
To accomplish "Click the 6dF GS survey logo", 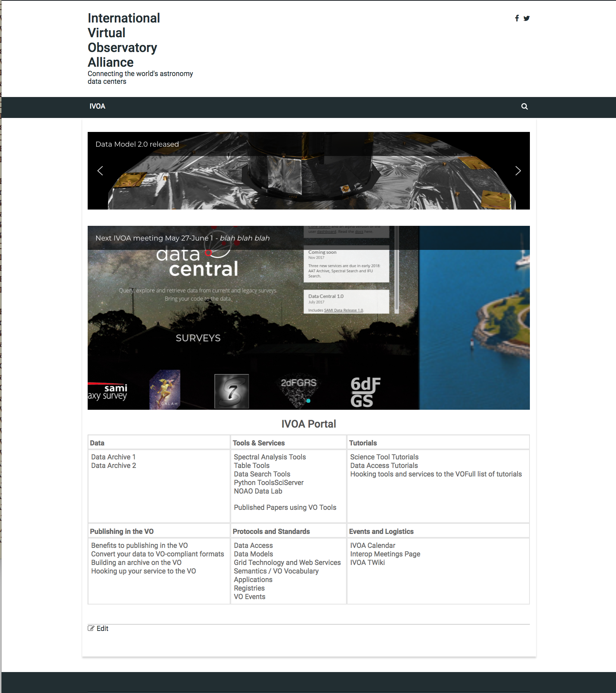I will click(x=365, y=392).
